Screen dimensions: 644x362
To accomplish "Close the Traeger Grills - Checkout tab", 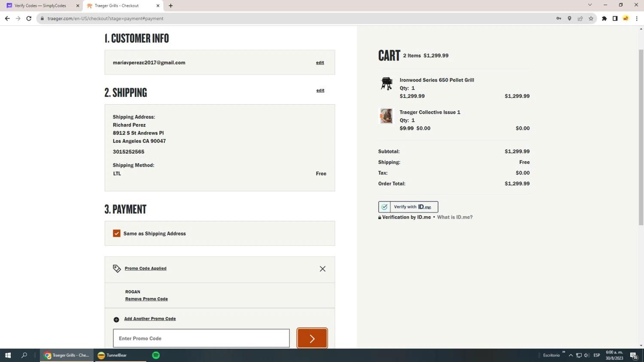I will click(x=158, y=6).
